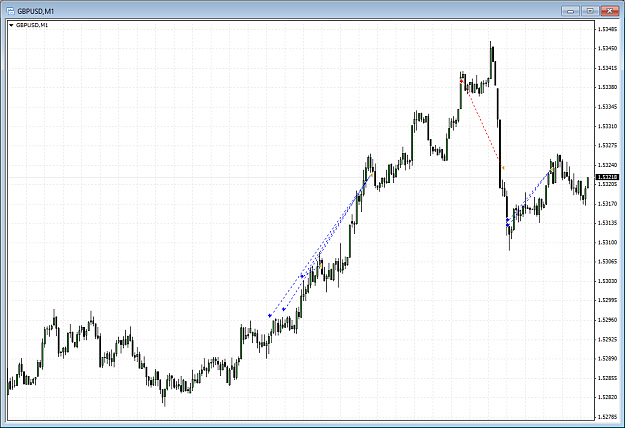The width and height of the screenshot is (625, 428).
Task: Click the 1.52960 price label
Action: (607, 320)
